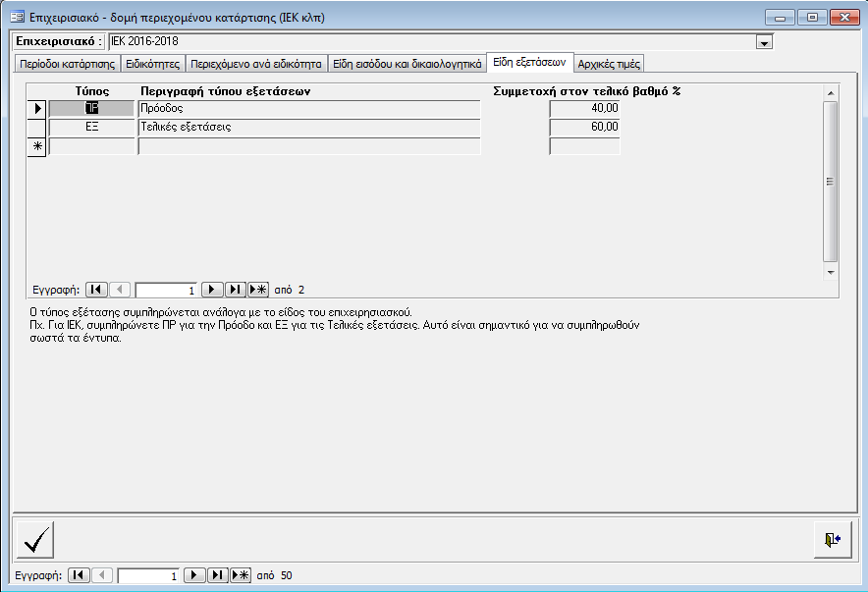This screenshot has width=868, height=592.
Task: Open the Επιχειρησιακό dropdown list
Action: click(764, 42)
